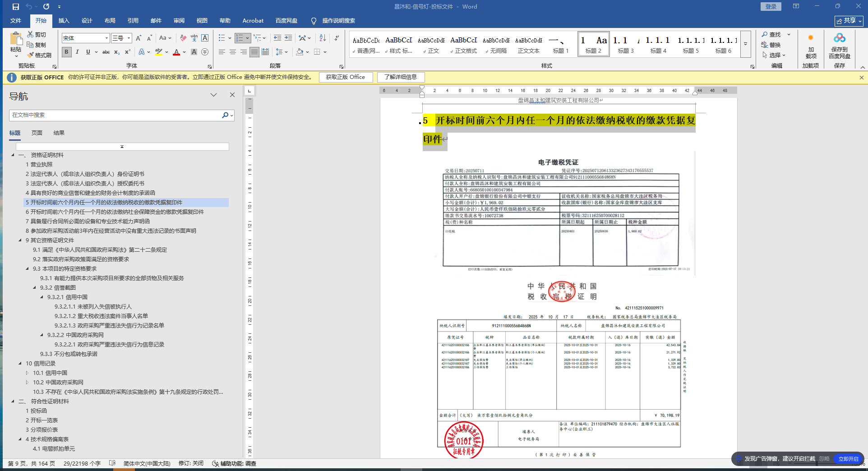Click the Save icon in the title bar
The height and width of the screenshot is (471, 868).
point(16,7)
